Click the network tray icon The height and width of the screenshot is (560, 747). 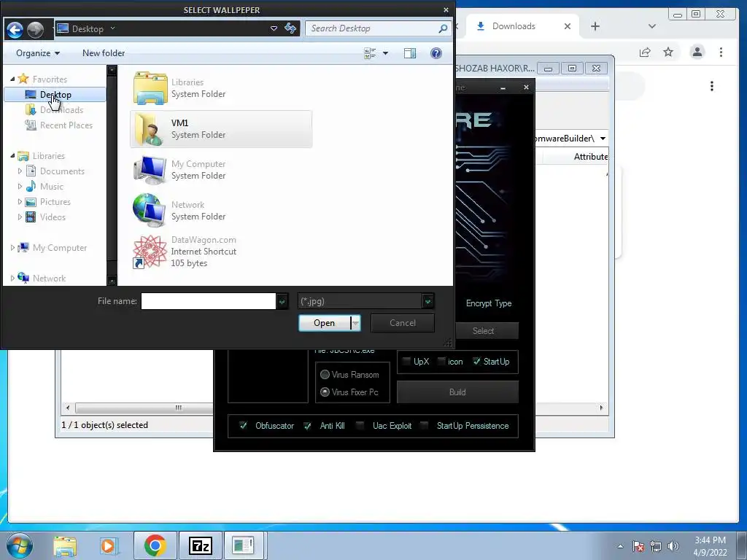tap(656, 546)
